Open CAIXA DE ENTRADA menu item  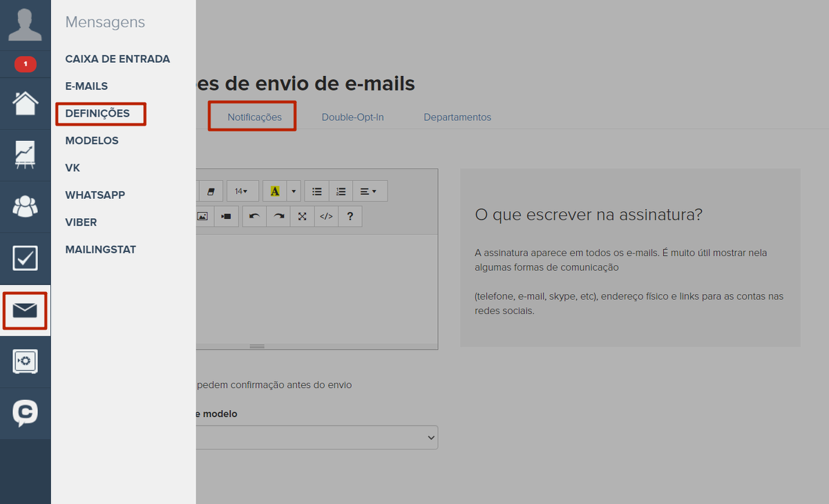(117, 59)
